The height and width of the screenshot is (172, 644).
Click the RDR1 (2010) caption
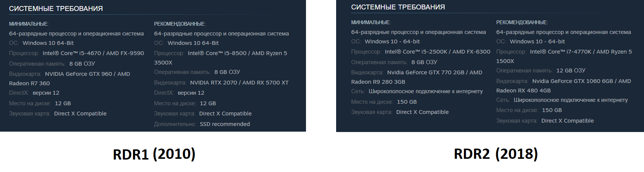tap(154, 154)
